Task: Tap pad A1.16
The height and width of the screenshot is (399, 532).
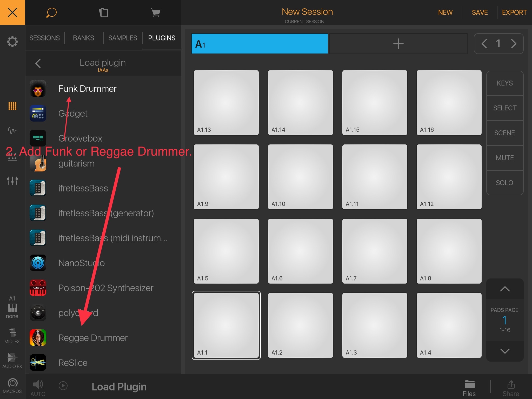Action: (449, 102)
